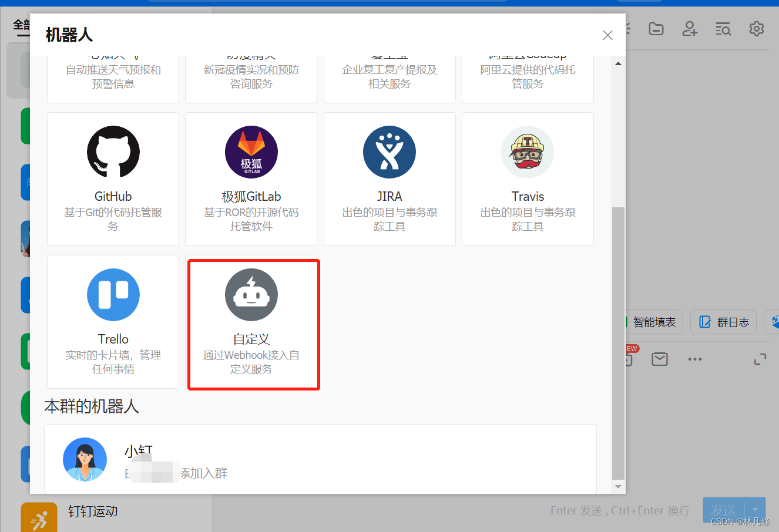Click the 智能填表 button
The height and width of the screenshot is (532, 779).
tap(654, 322)
